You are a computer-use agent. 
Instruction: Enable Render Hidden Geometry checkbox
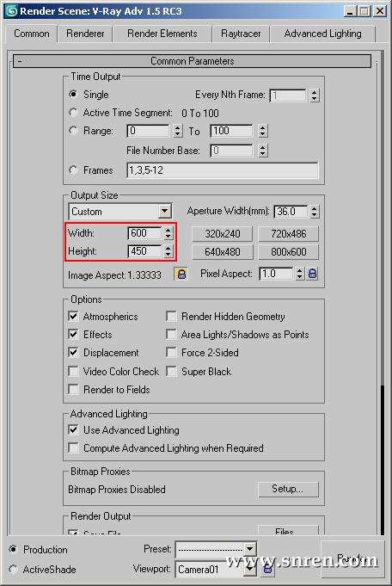coord(171,317)
